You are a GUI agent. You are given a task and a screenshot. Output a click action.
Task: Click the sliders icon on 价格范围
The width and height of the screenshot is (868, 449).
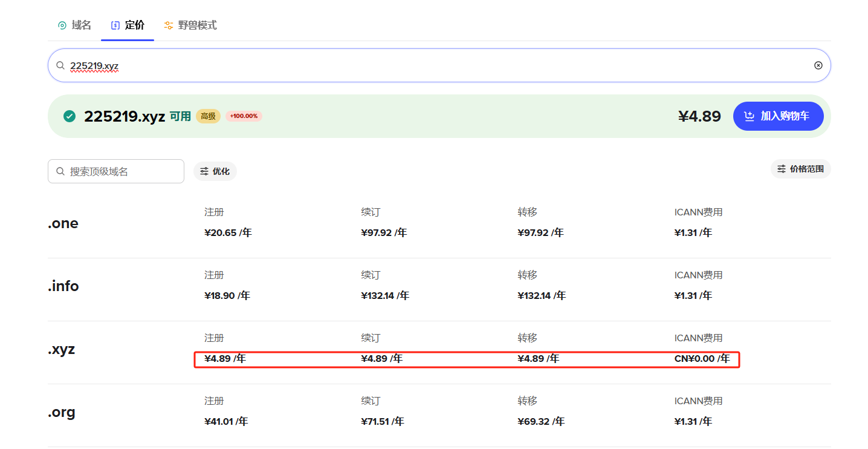780,168
